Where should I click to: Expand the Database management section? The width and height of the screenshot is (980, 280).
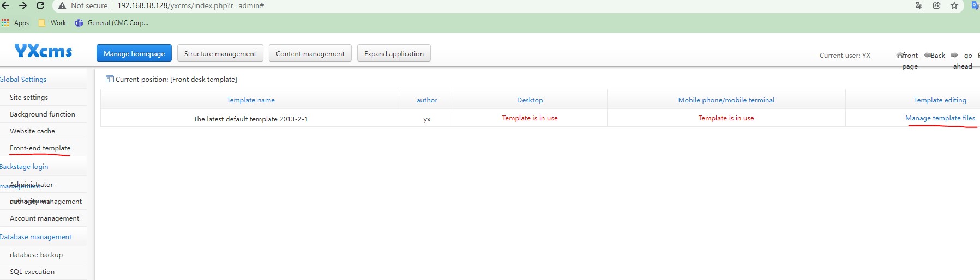[x=35, y=236]
